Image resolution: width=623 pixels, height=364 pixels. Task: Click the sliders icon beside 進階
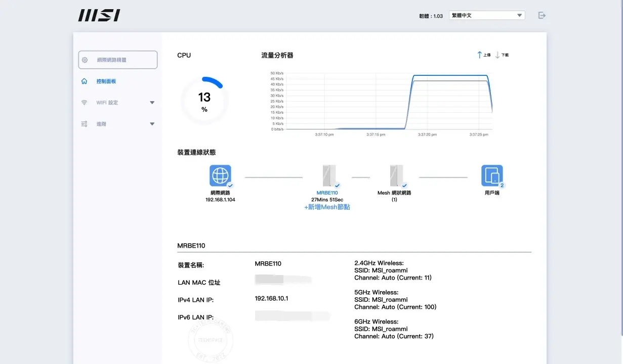[x=85, y=124]
